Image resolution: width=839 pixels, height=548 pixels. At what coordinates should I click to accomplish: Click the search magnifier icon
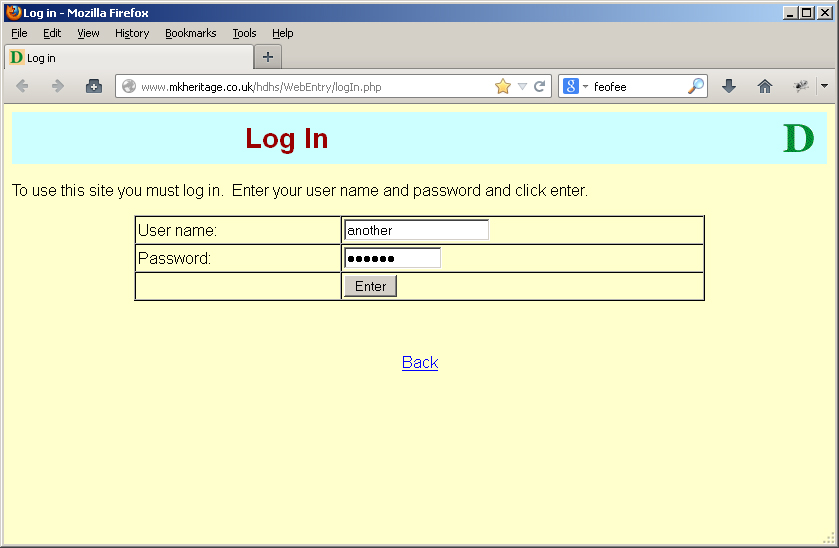[696, 87]
